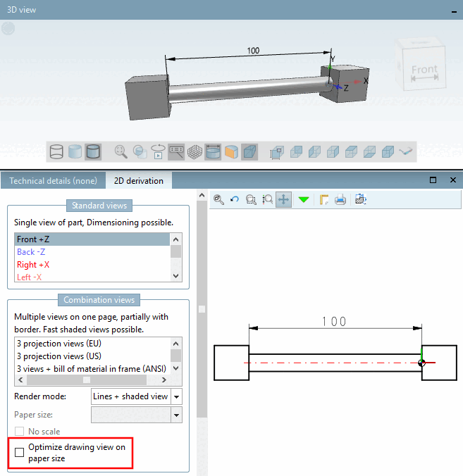Image resolution: width=463 pixels, height=476 pixels.
Task: Select the shaded-with-edges cylinder display icon
Action: coord(93,151)
